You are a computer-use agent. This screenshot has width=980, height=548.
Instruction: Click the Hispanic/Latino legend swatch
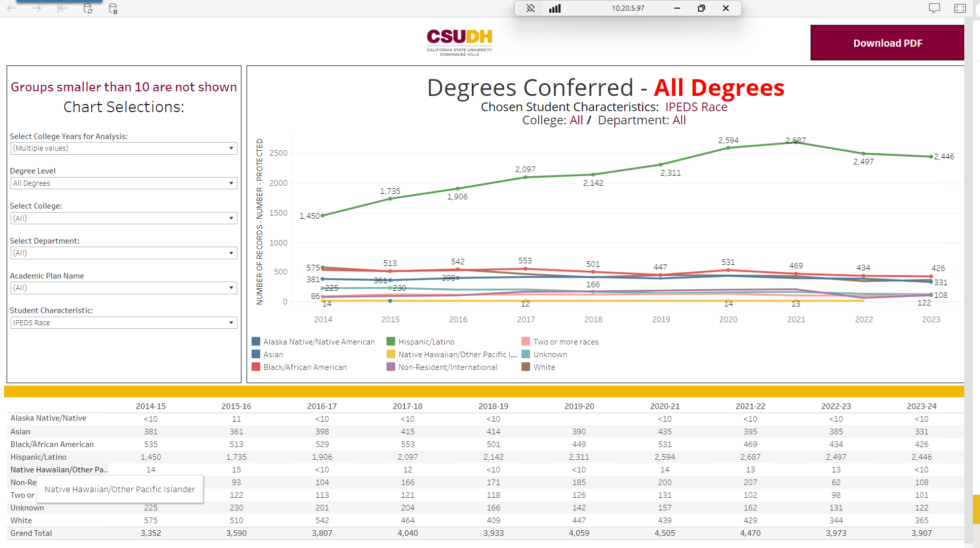[x=391, y=341]
